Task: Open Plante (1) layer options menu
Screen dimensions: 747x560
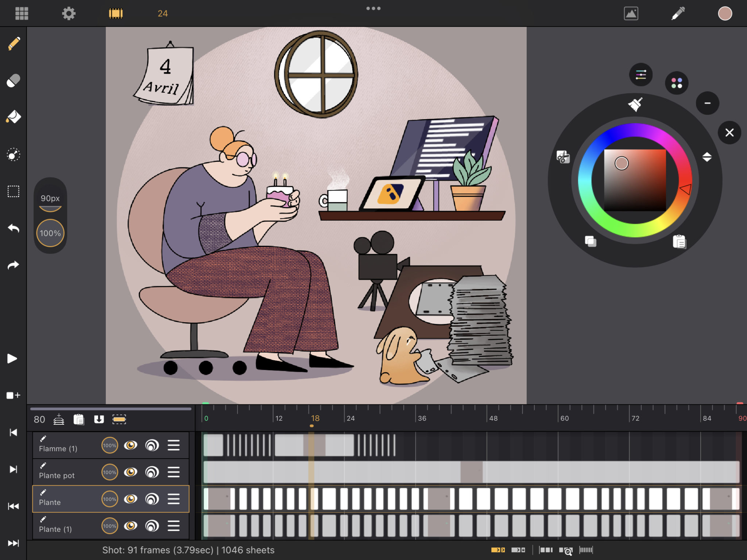Action: [x=174, y=526]
